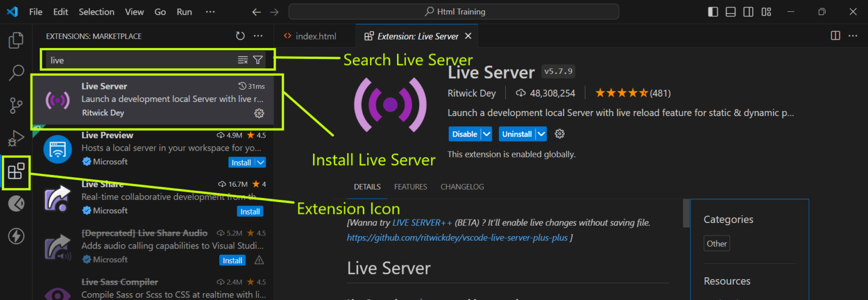Screen dimensions: 868x300
Task: Open Source Control view in activity bar
Action: pyautogui.click(x=16, y=105)
